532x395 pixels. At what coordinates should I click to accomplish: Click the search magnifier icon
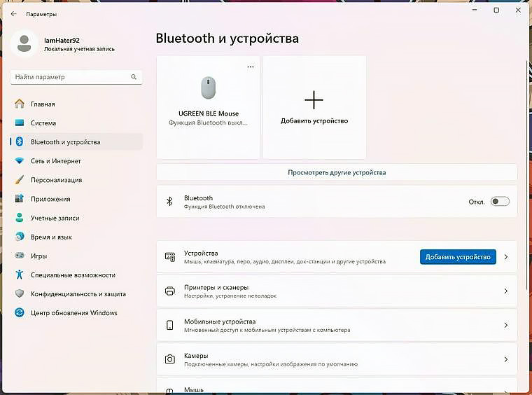(134, 77)
